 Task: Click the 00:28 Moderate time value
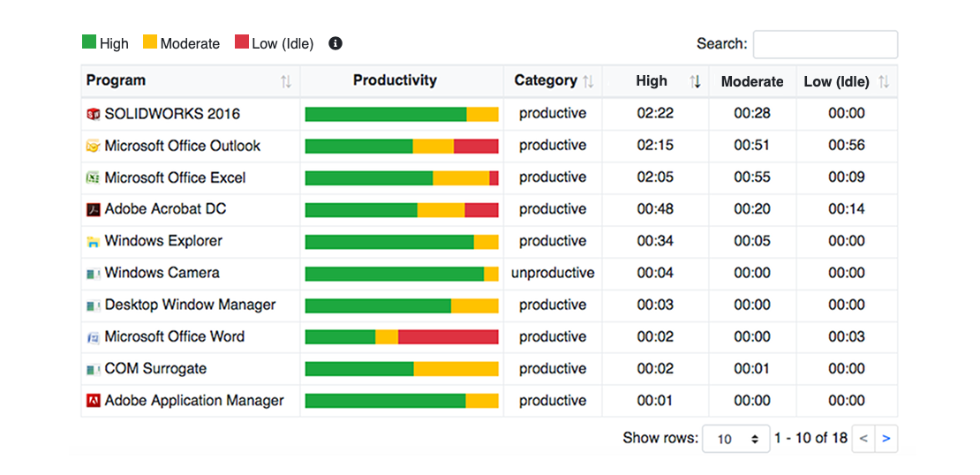752,114
